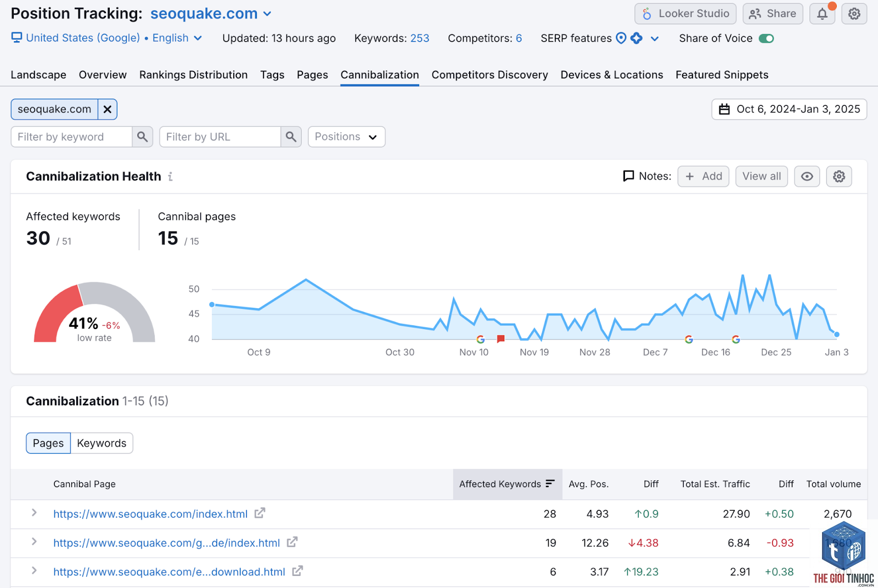Click affected keywords value 28

click(x=550, y=514)
